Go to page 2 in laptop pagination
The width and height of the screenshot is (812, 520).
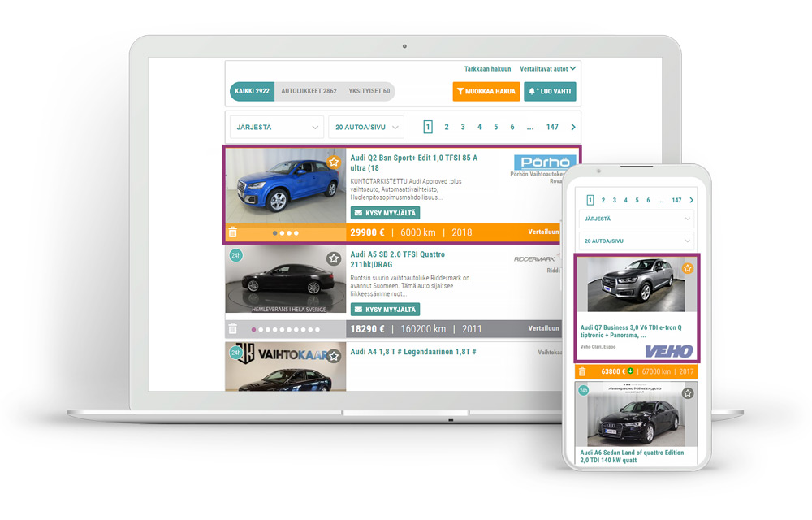447,127
